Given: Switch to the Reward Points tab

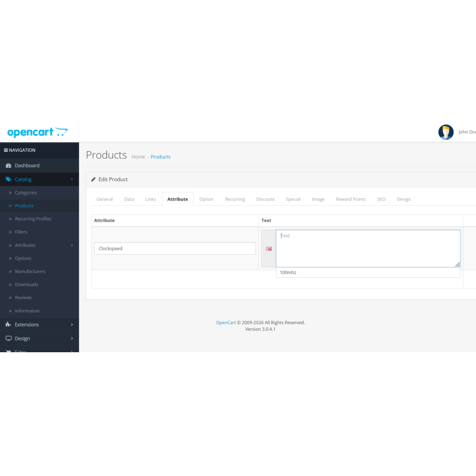Looking at the screenshot, I should point(350,199).
